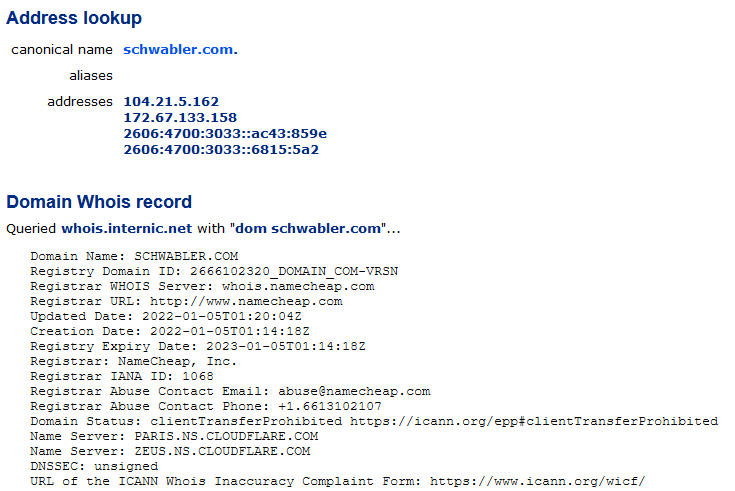The width and height of the screenshot is (735, 491).
Task: Follow the whois.internic.net link
Action: point(127,228)
